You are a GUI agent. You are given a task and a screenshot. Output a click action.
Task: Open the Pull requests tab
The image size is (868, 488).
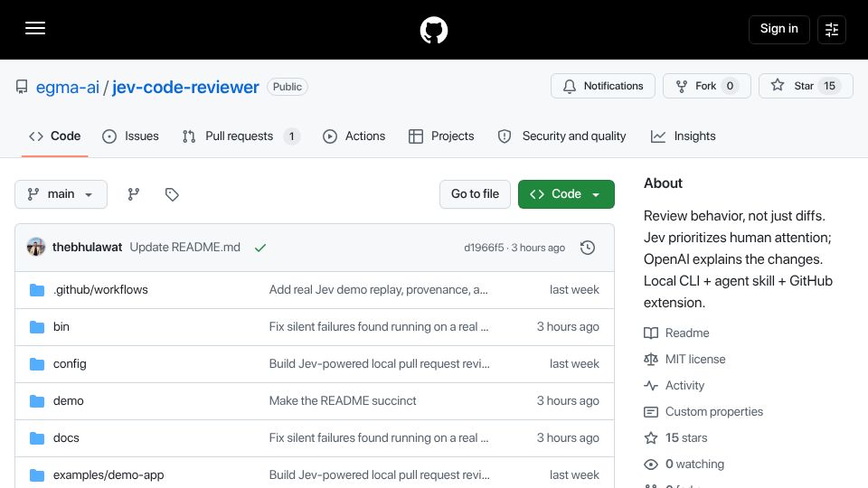[x=241, y=136]
